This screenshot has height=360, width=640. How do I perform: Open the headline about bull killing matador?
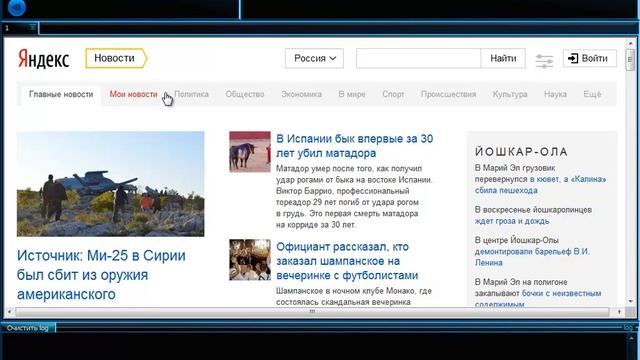[355, 146]
